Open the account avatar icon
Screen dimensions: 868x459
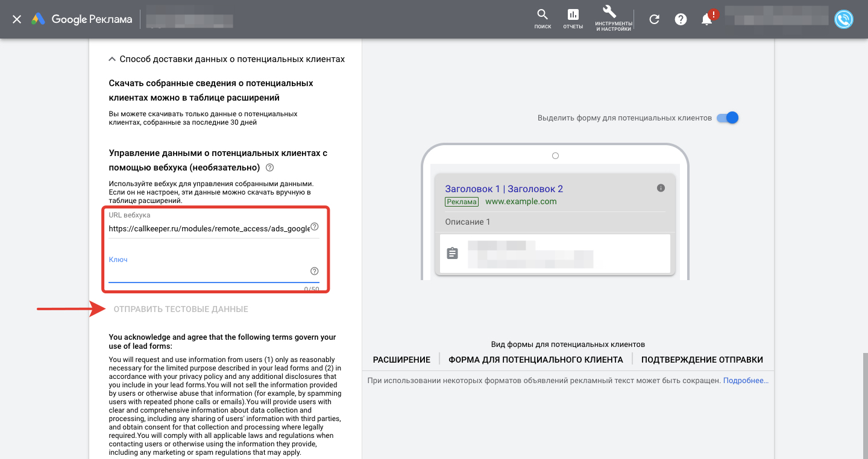844,19
